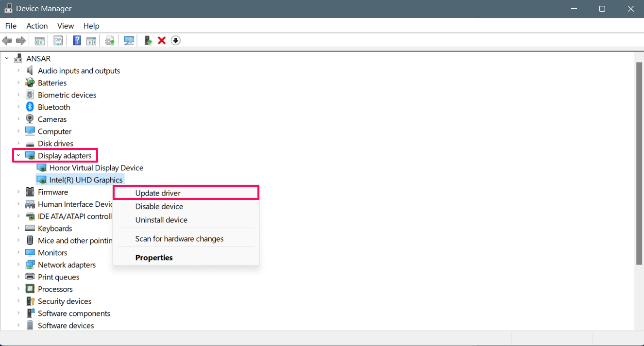Screen dimensions: 644x346
Task: Expand the Keyboards category
Action: tap(18, 228)
